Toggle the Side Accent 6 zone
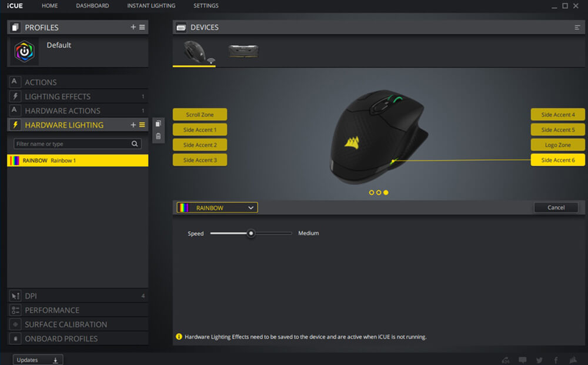This screenshot has width=588, height=365. [557, 160]
